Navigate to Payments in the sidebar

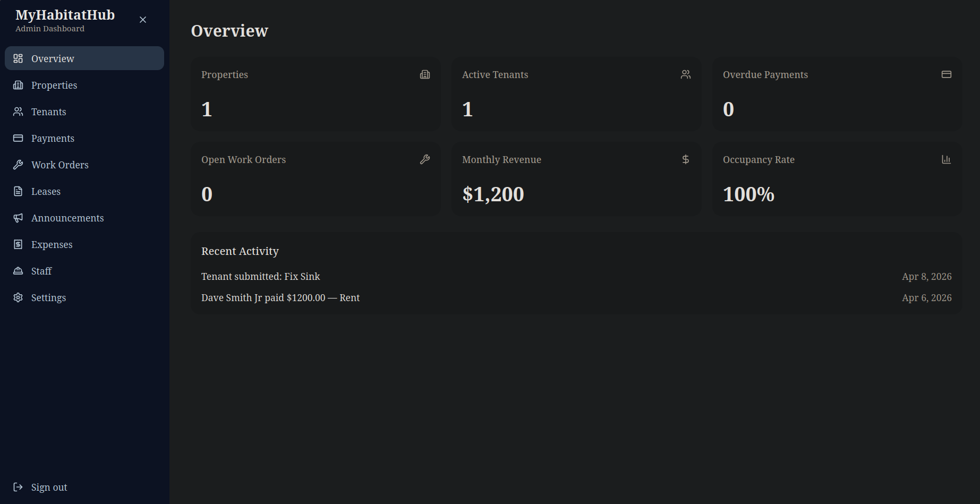coord(53,138)
